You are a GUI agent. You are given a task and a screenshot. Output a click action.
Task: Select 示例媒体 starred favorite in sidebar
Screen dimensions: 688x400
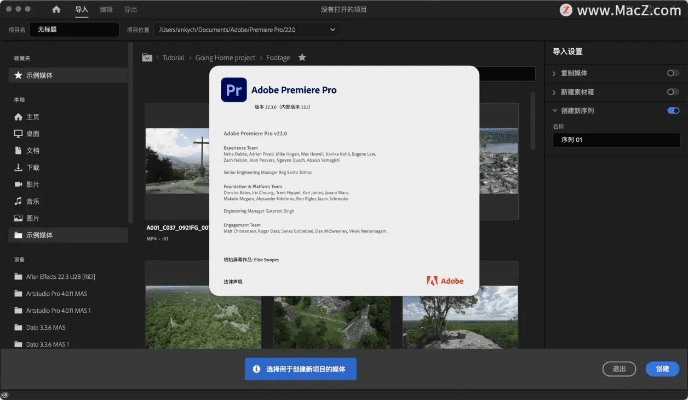pyautogui.click(x=40, y=76)
